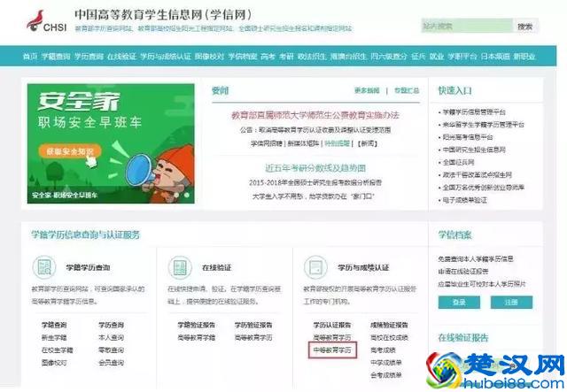Screen dimensions: 567x392
Task: Open 学历与成绩认证 in the navigation bar
Action: click(166, 57)
